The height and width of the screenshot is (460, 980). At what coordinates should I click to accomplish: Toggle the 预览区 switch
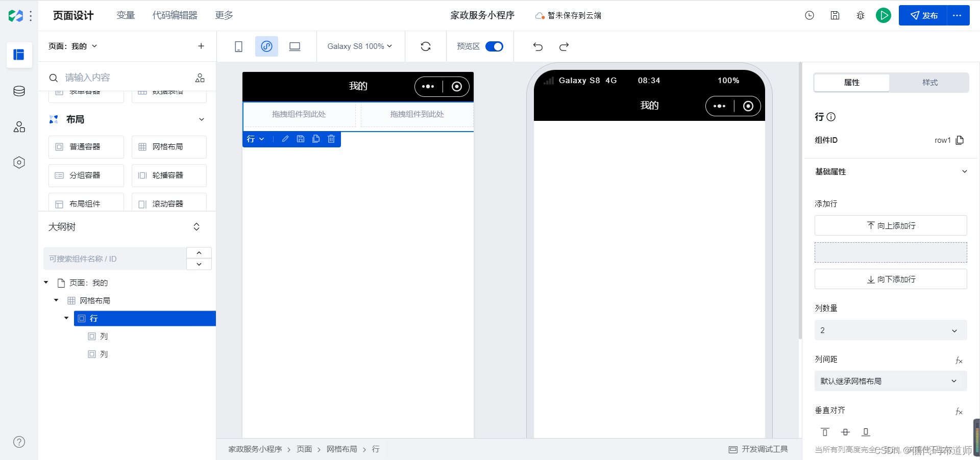coord(494,46)
